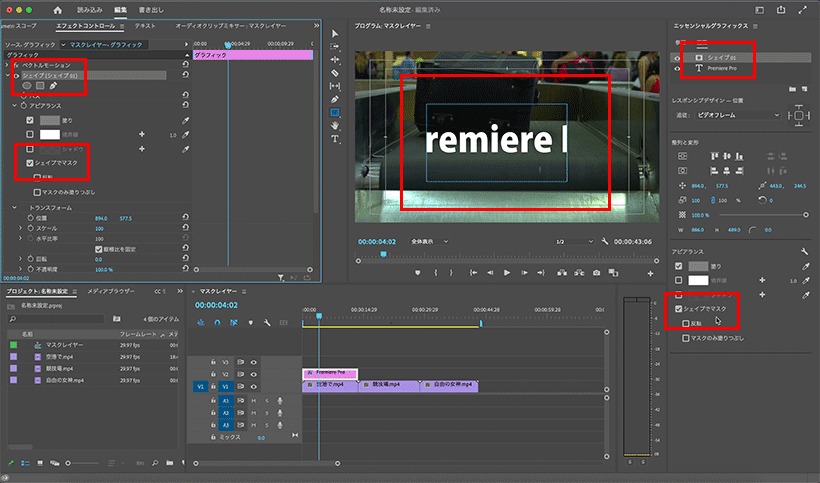Open the share export icon at top right
Viewport: 820px width, 483px height.
pos(781,10)
